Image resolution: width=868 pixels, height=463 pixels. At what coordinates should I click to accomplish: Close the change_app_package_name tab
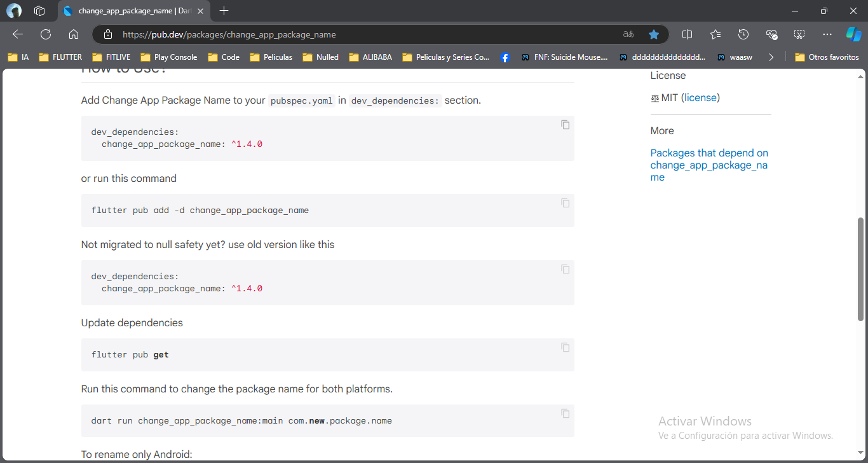tap(201, 11)
